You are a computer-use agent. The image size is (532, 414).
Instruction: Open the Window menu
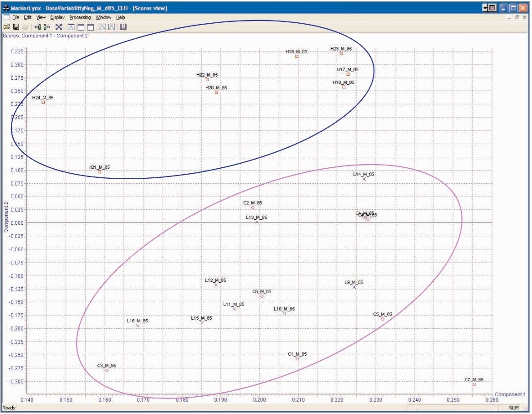pyautogui.click(x=103, y=17)
